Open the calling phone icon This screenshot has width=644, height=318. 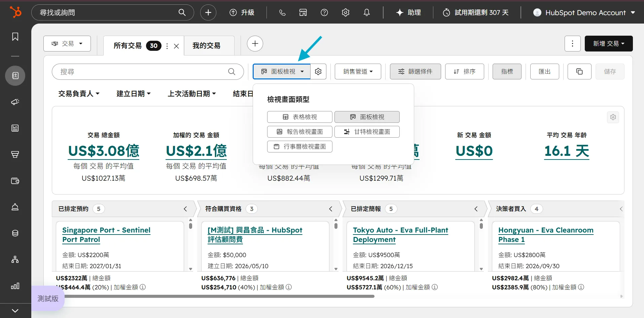click(x=282, y=12)
